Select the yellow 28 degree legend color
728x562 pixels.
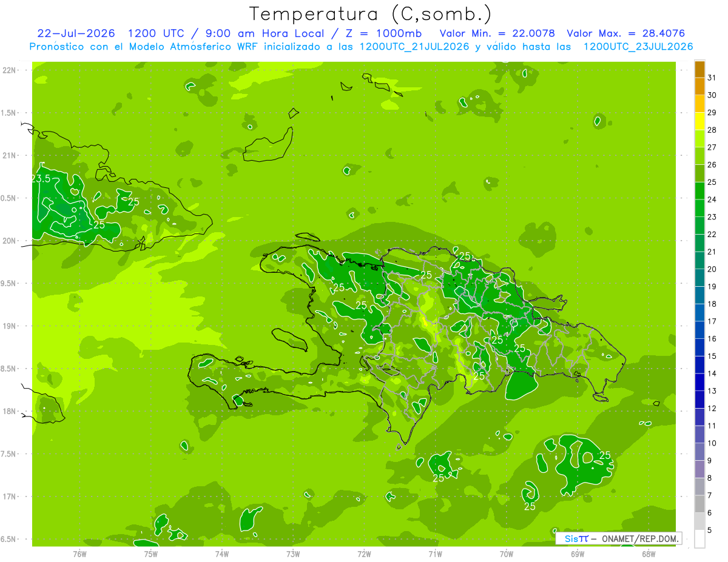pos(699,121)
